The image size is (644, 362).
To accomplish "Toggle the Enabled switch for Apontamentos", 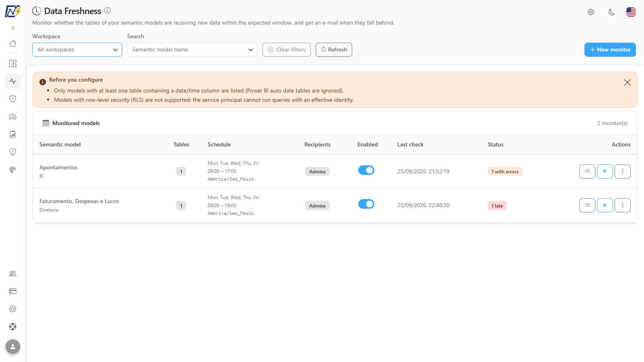I will point(366,170).
